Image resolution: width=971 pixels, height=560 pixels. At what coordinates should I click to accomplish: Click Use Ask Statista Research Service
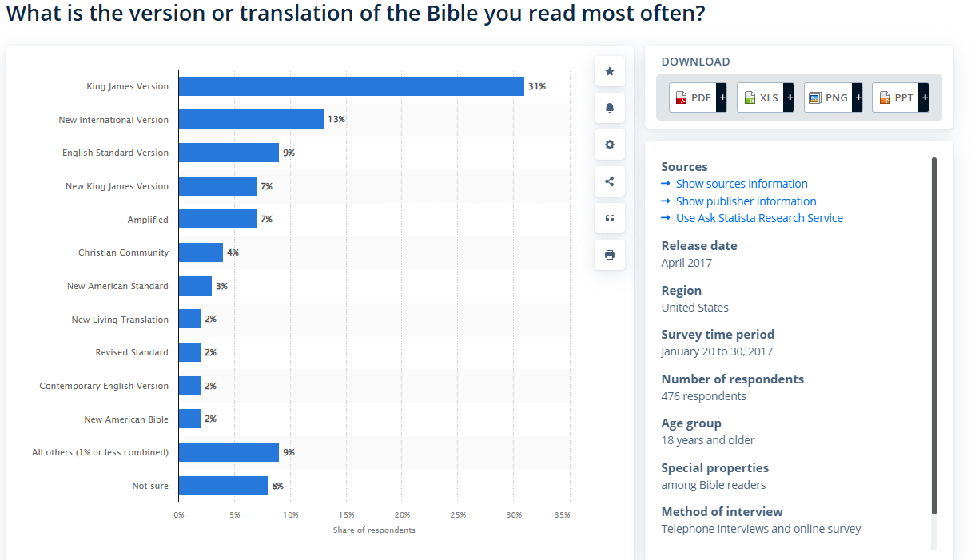pos(758,218)
